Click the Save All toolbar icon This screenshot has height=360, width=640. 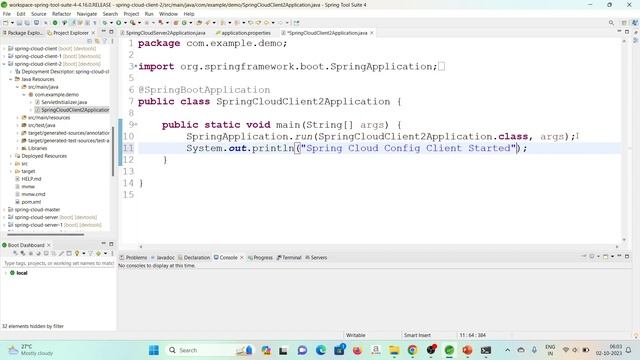pyautogui.click(x=27, y=23)
